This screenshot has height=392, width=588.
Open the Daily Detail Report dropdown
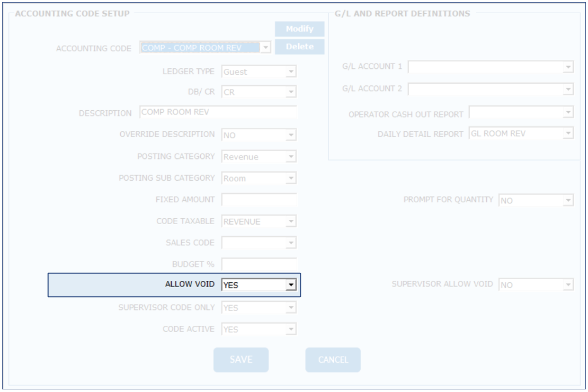[x=568, y=133]
